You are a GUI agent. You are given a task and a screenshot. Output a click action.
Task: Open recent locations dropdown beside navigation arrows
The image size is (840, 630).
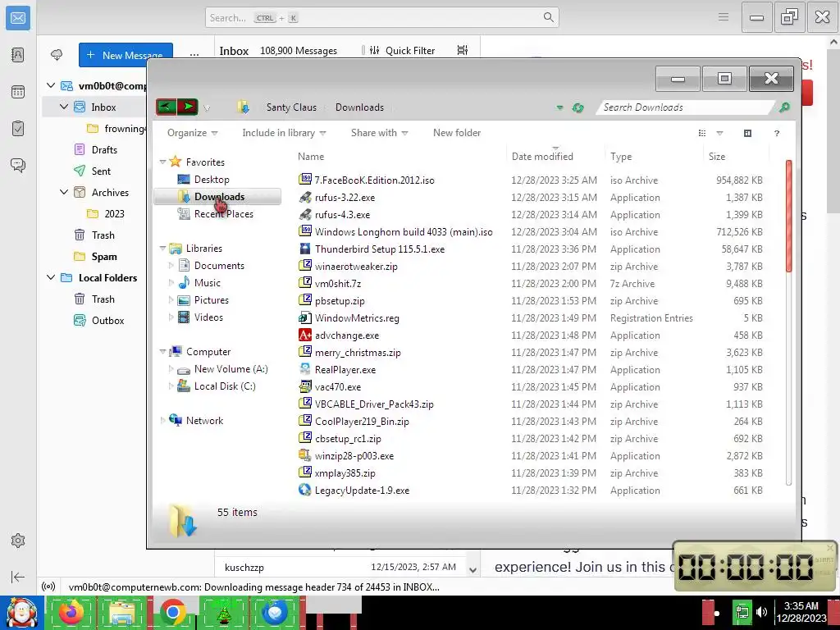207,108
